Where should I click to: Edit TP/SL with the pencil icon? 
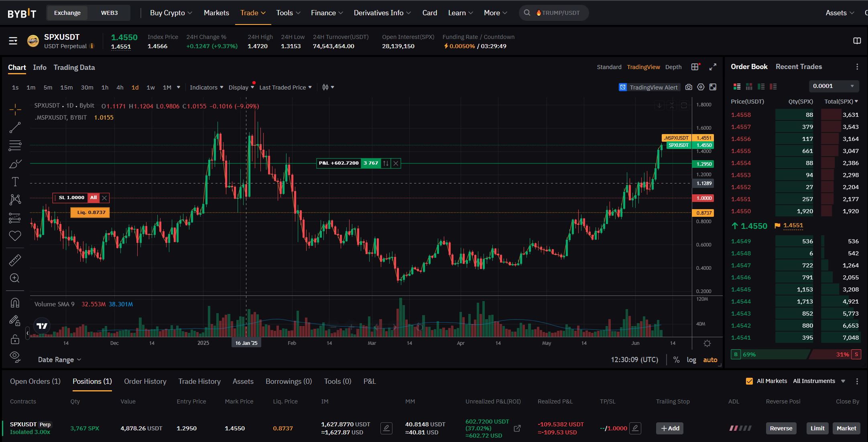pos(635,428)
